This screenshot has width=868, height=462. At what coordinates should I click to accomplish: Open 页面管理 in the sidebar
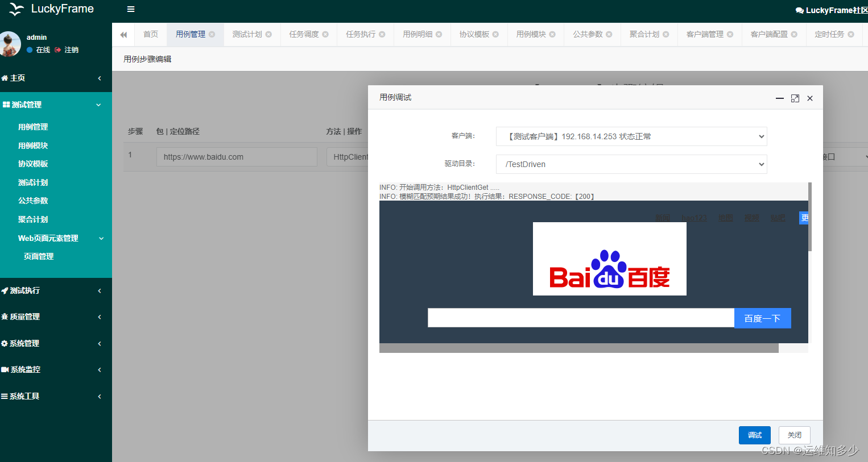pos(39,256)
